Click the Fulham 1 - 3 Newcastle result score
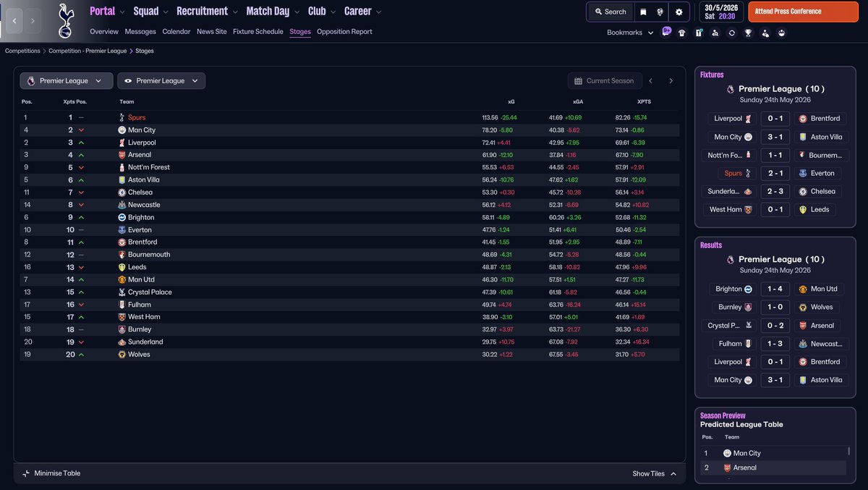Screen dimensions: 868x490 coord(775,344)
